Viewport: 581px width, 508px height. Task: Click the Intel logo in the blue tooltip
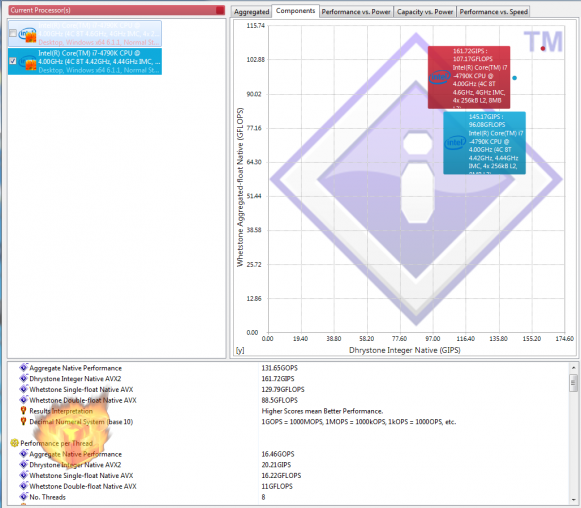455,143
